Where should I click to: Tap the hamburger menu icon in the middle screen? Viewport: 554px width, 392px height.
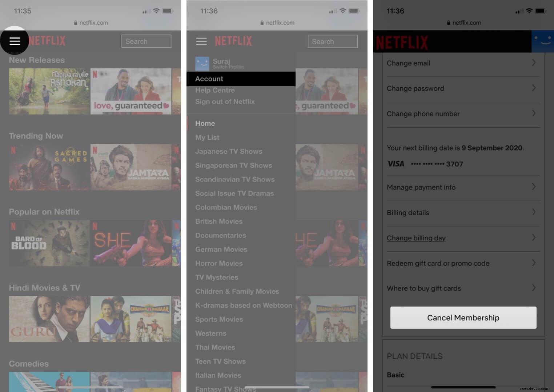coord(201,41)
